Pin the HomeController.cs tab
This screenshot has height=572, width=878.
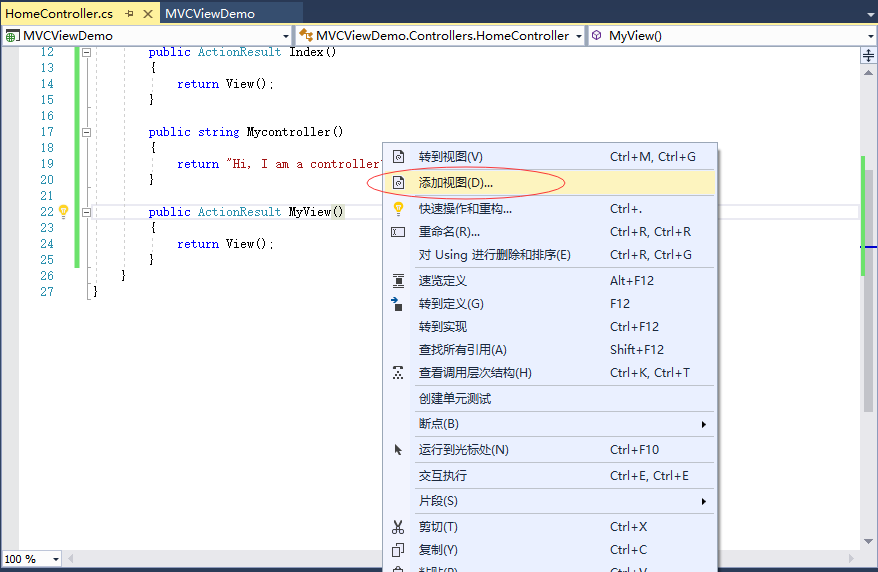[x=129, y=14]
